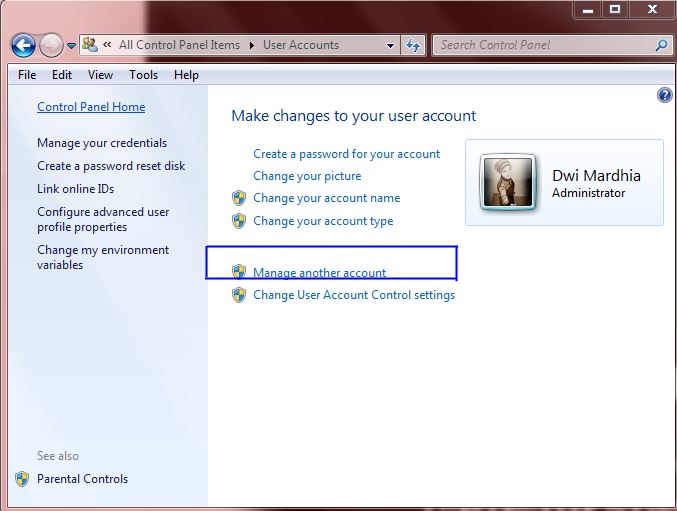The image size is (677, 511).
Task: Close the User Accounts window
Action: 652,9
